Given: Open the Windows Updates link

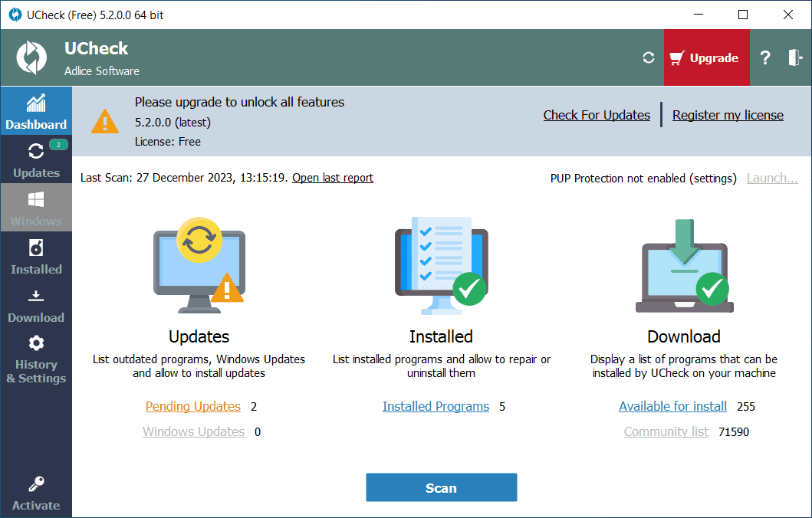Looking at the screenshot, I should [x=194, y=431].
